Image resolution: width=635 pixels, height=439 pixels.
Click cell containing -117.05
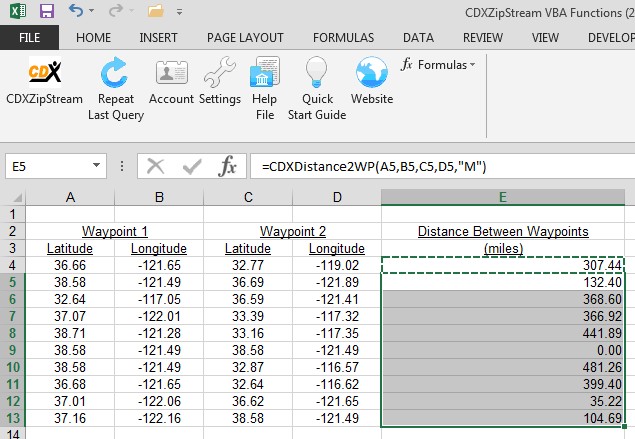pos(159,299)
